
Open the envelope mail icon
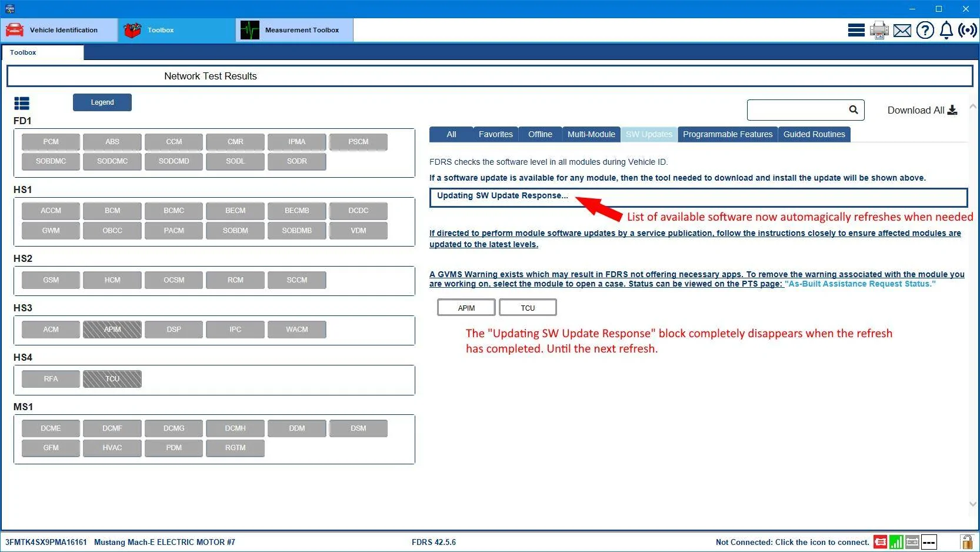902,31
